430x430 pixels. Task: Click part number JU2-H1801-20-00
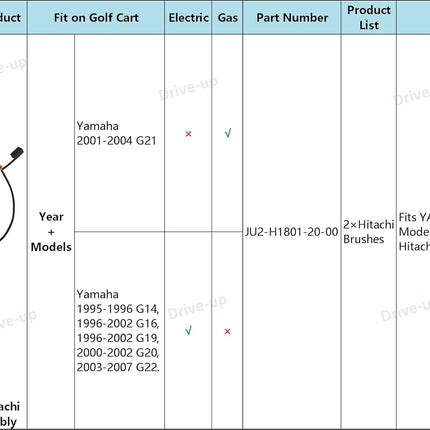[292, 232]
